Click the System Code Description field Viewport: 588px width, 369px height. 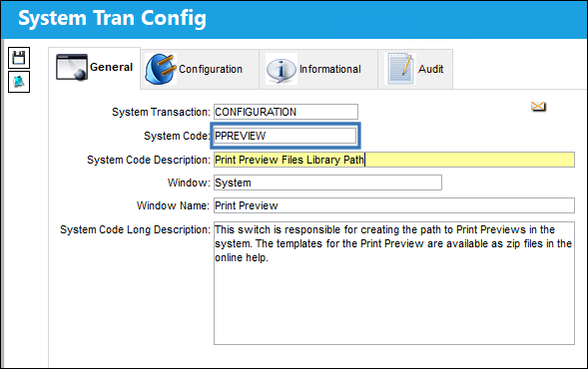click(x=394, y=160)
